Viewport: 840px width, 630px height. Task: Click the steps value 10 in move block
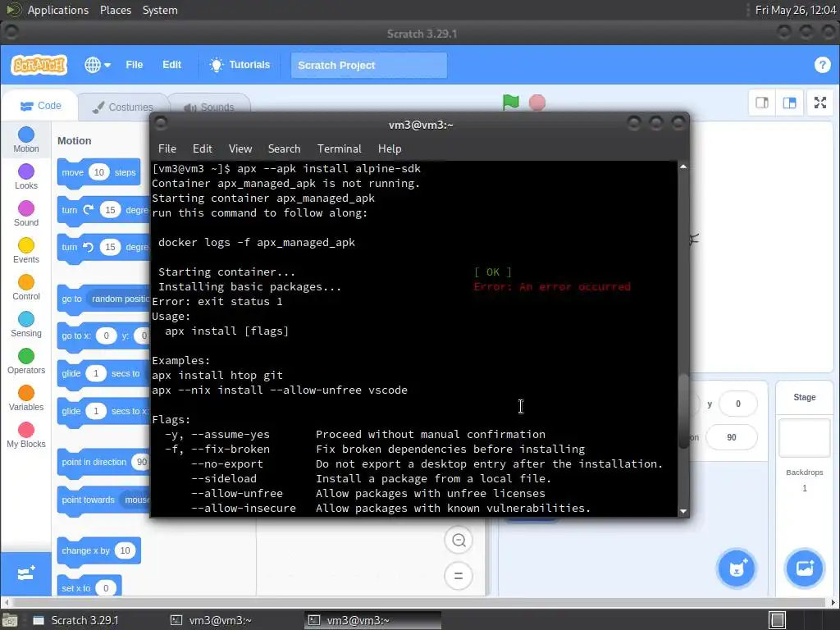click(x=99, y=172)
